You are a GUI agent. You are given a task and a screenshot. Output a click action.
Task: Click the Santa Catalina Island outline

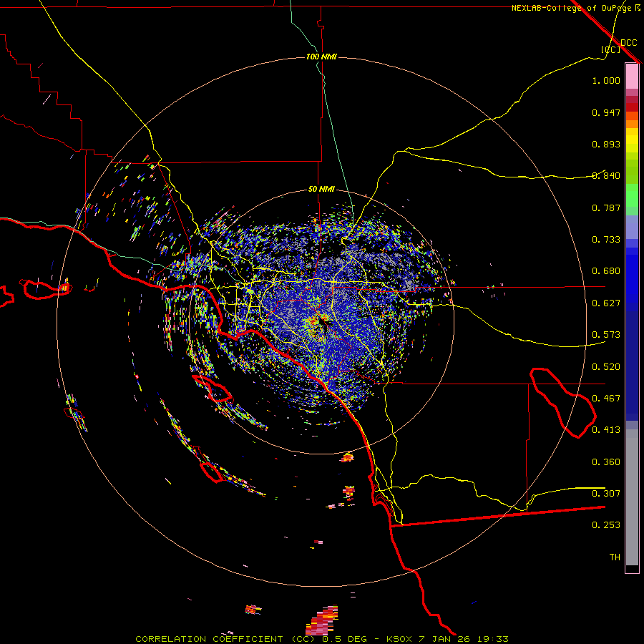[x=212, y=389]
